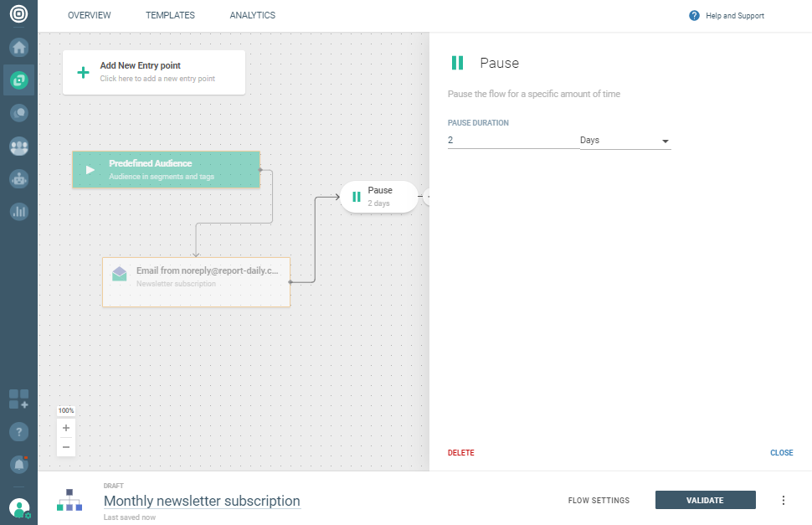Viewport: 812px width, 525px height.
Task: Select the Moments flow builder sidebar icon
Action: (18, 80)
